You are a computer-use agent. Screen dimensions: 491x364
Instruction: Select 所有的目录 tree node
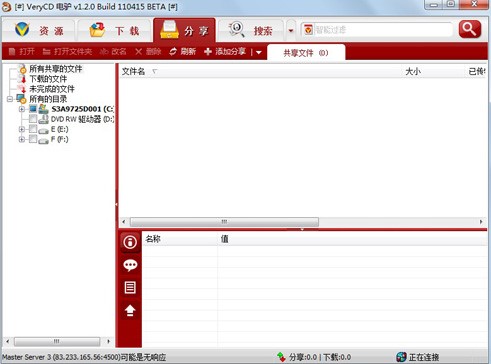[x=48, y=99]
